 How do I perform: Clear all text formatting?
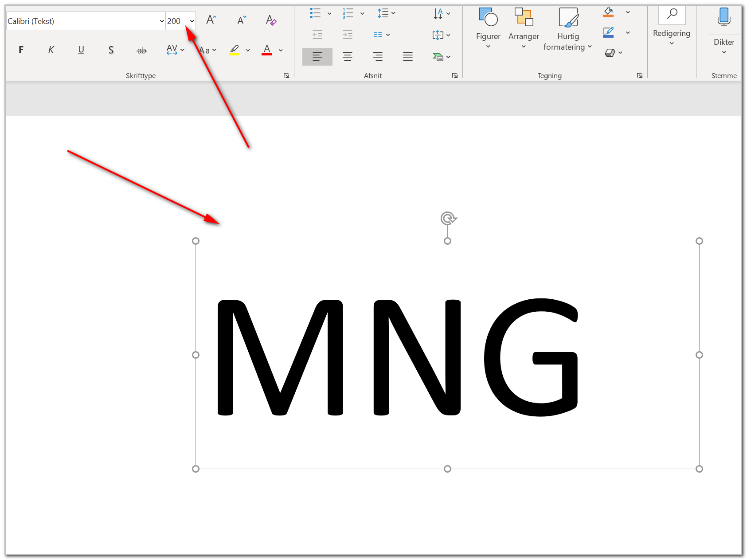click(x=271, y=20)
